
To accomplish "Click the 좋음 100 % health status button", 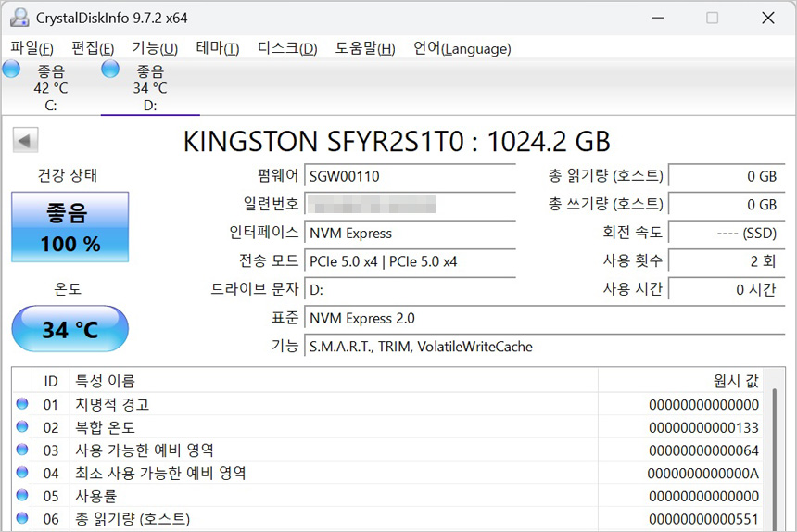I will click(x=70, y=227).
